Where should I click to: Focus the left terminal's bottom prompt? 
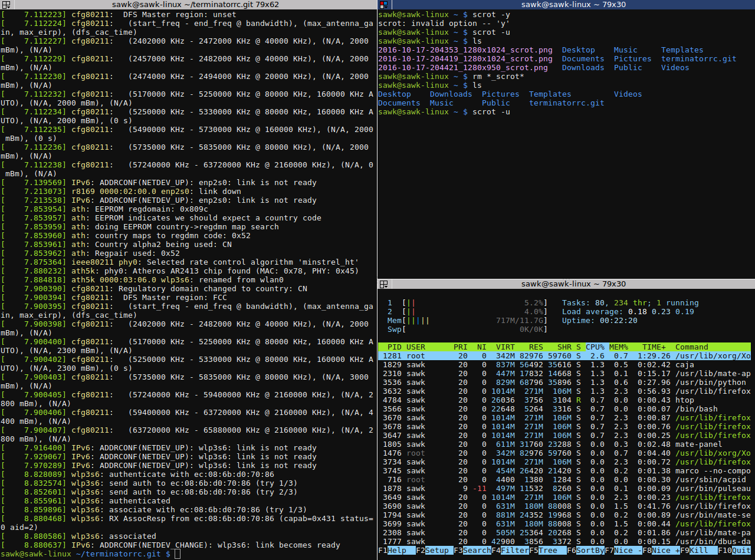pyautogui.click(x=90, y=554)
